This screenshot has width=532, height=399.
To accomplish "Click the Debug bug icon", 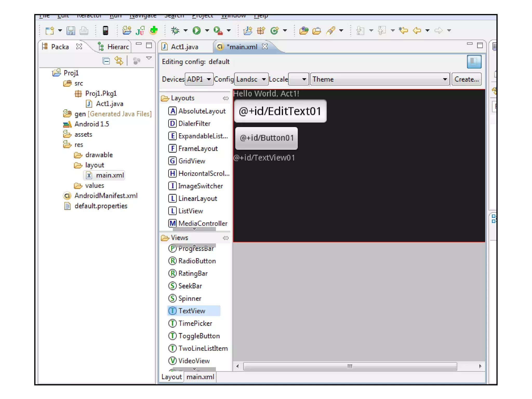I will [175, 31].
